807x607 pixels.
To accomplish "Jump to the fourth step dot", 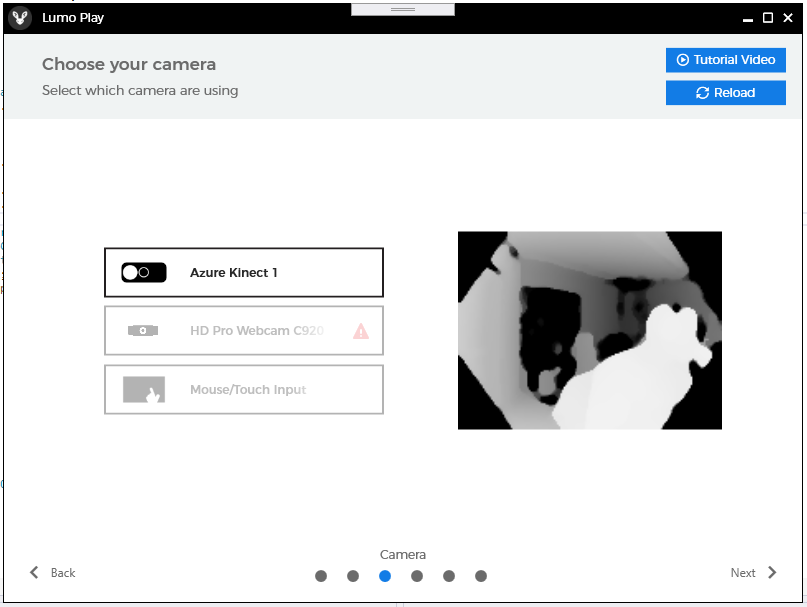I will [x=417, y=576].
